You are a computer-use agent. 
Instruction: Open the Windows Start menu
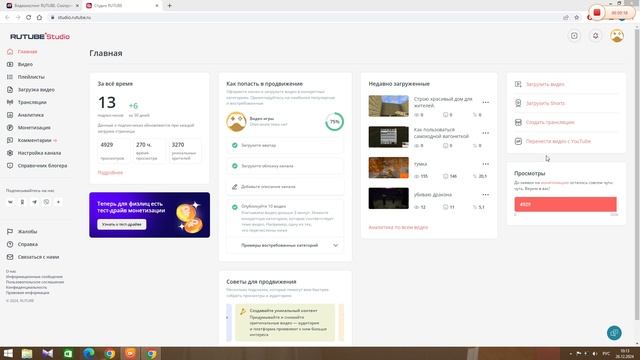pyautogui.click(x=8, y=353)
